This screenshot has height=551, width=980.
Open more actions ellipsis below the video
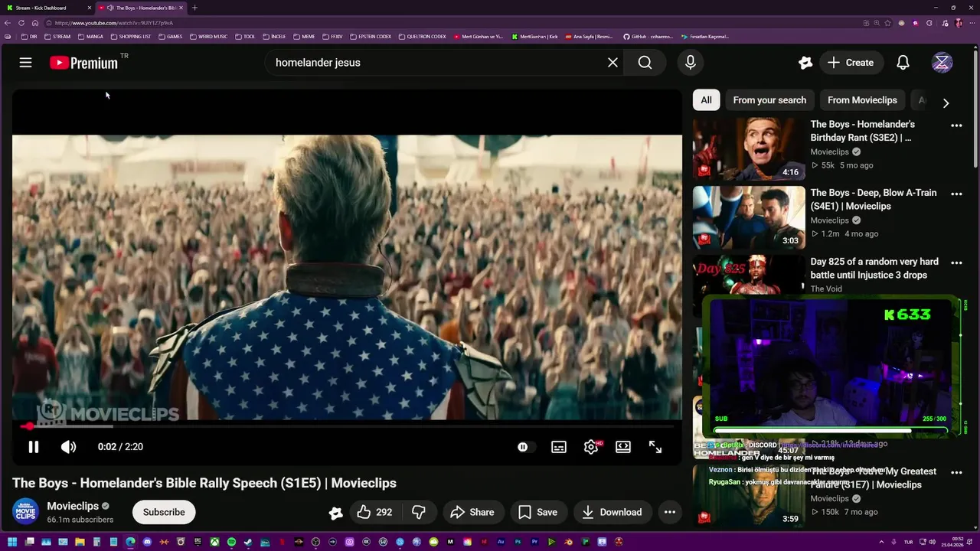[x=670, y=512]
